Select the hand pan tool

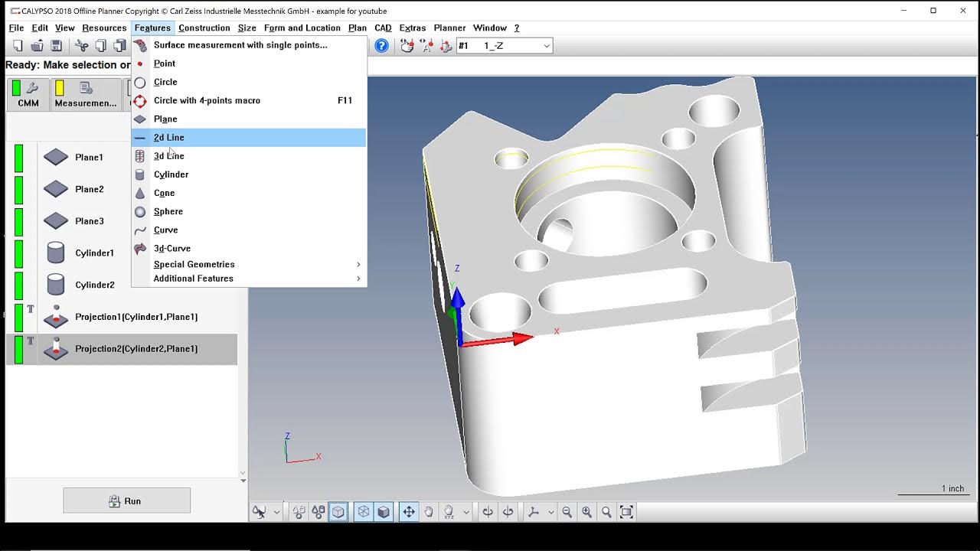coord(429,512)
